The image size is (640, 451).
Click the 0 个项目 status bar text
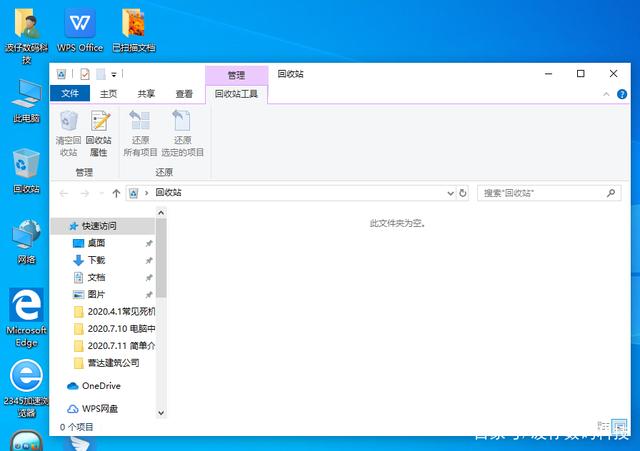pyautogui.click(x=76, y=427)
